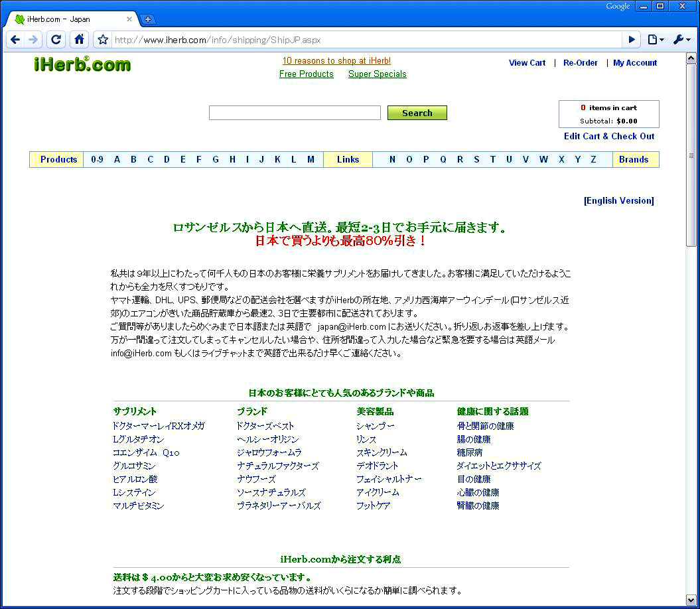Open the グルコサミン link

coord(134,466)
